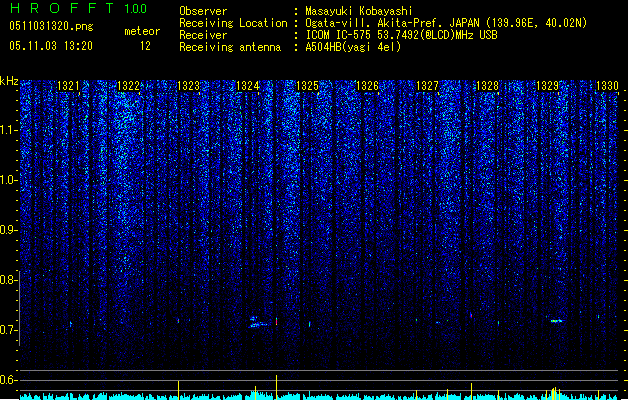Click the A504HB(yagi 4el) antenna text
Image resolution: width=629 pixels, height=400 pixels.
353,47
